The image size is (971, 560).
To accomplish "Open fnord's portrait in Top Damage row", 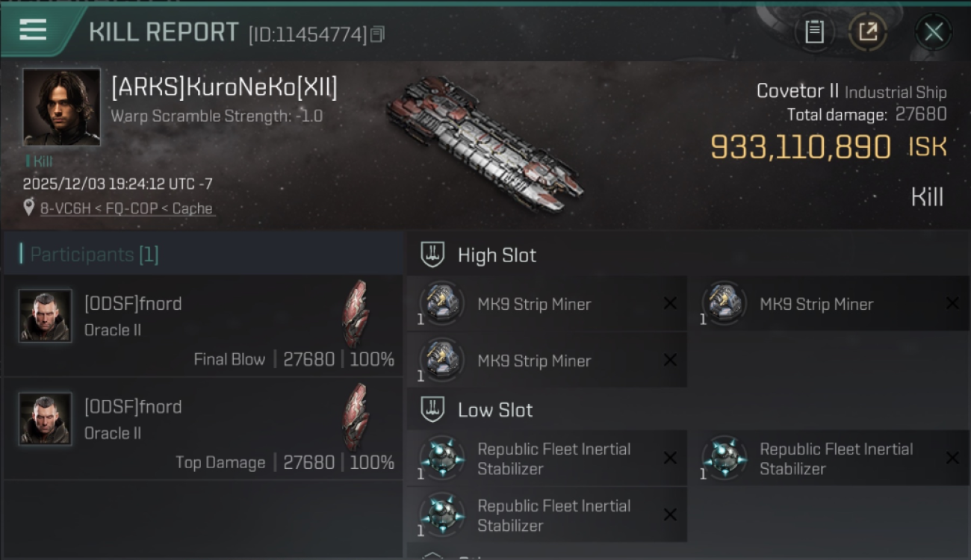I will [46, 419].
